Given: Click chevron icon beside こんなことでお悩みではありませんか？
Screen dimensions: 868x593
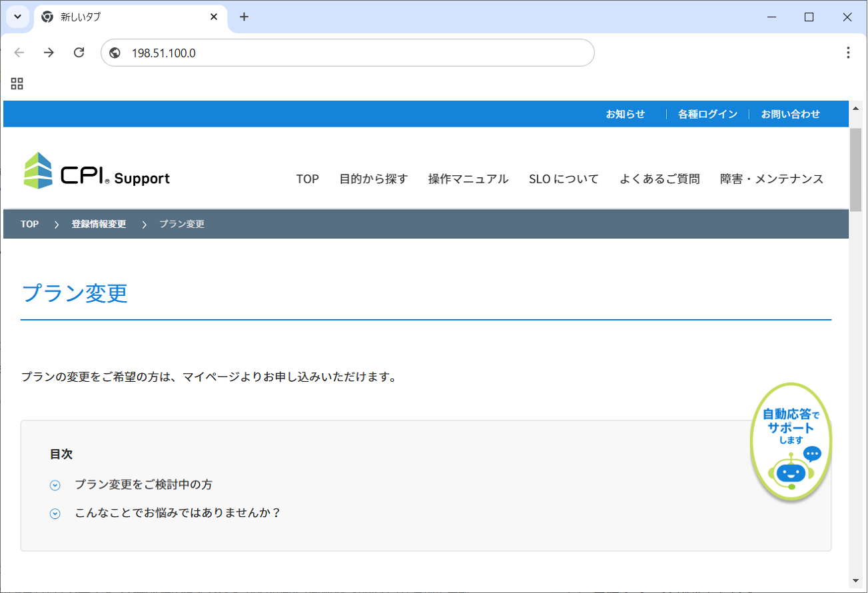Looking at the screenshot, I should click(55, 514).
